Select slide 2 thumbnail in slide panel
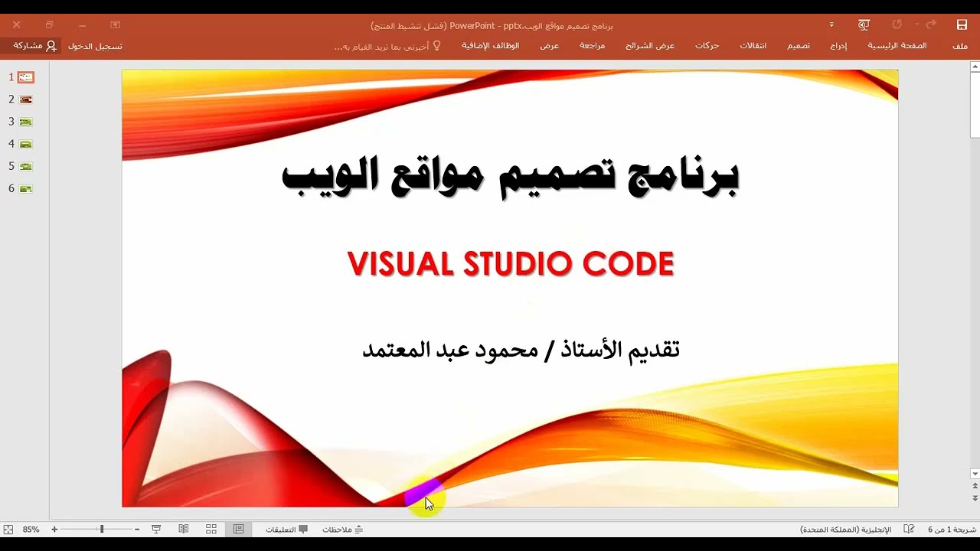Screen dimensions: 980x551 tap(26, 99)
